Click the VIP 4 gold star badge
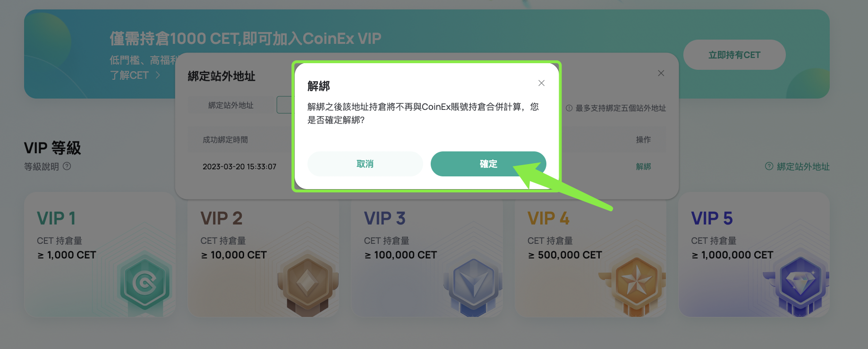Viewport: 868px width, 349px height. 636,285
